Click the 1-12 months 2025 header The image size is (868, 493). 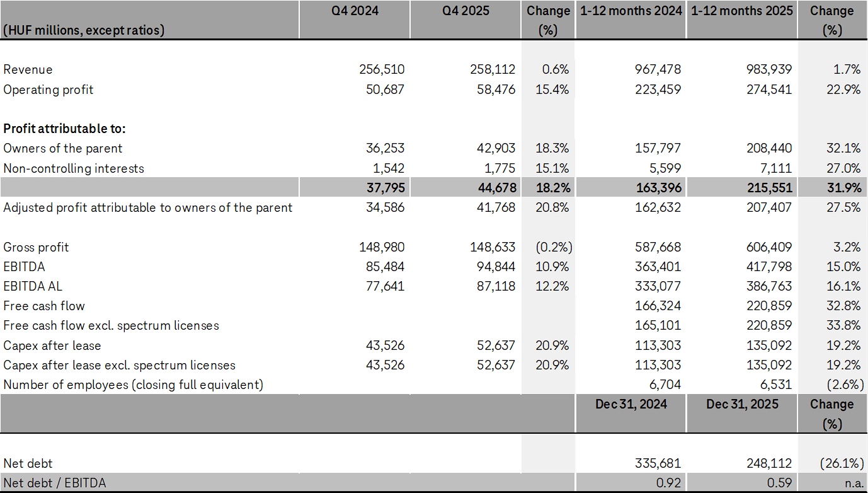click(x=741, y=11)
